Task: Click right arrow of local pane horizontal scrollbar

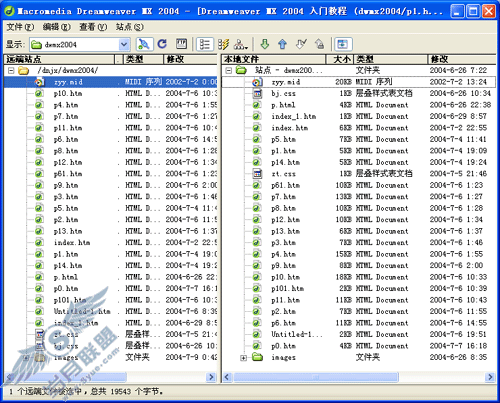Action: 490,377
